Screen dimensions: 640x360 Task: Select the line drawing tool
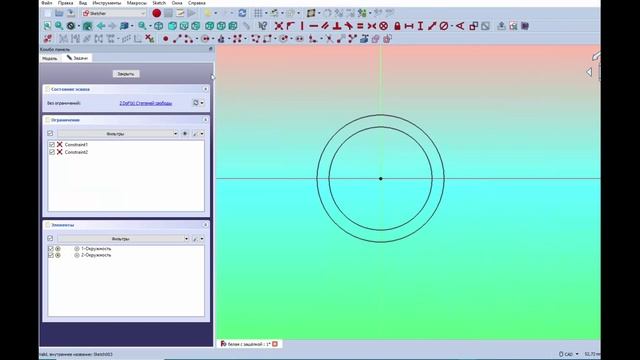[177, 39]
